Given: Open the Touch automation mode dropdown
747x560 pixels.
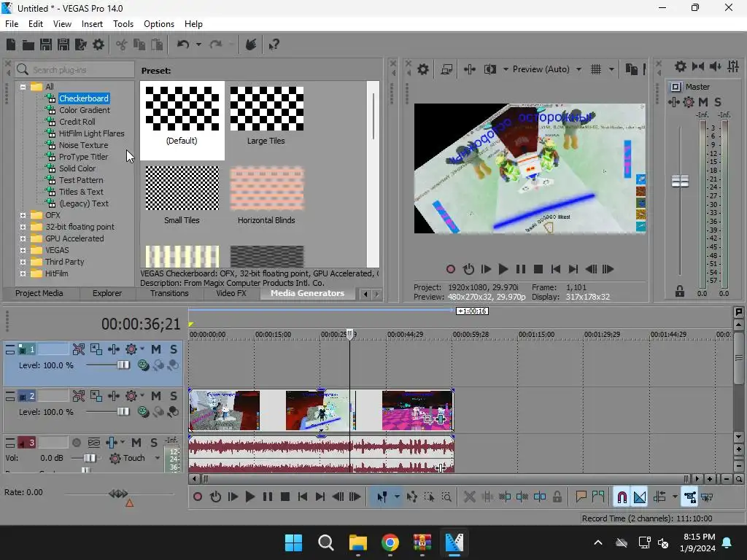Looking at the screenshot, I should [158, 458].
